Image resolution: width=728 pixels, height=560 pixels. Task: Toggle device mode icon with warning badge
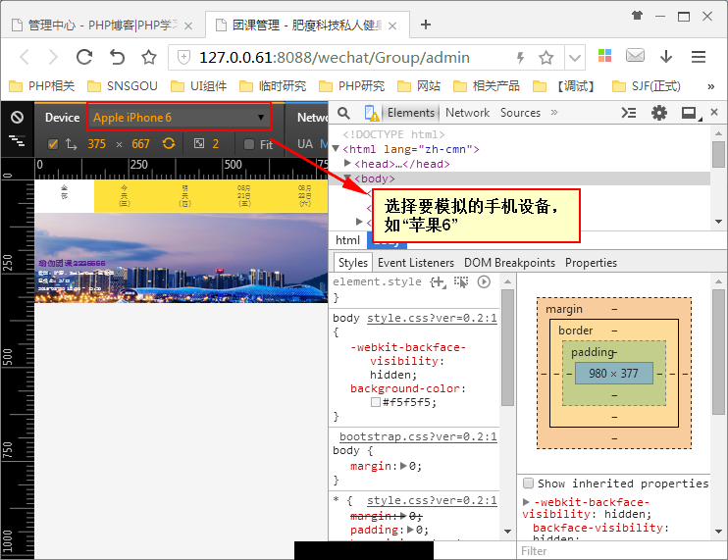(x=372, y=113)
